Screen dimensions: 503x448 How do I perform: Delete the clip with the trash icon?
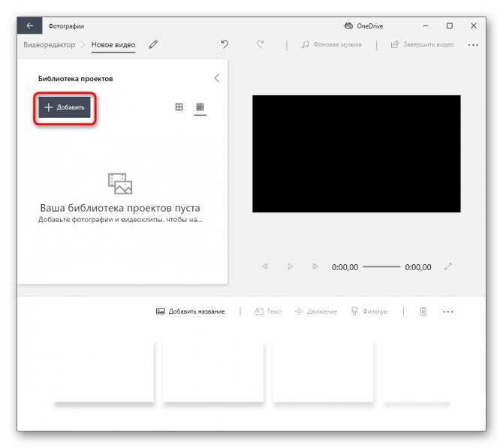click(423, 311)
